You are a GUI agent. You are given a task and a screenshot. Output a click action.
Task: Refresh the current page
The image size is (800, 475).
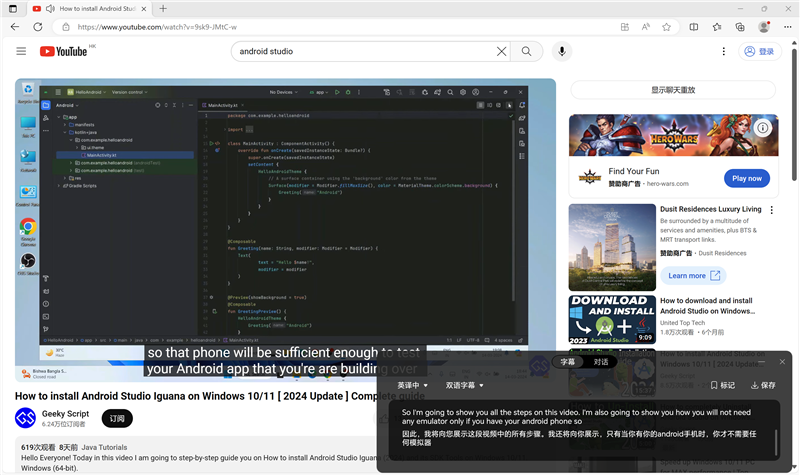[38, 27]
